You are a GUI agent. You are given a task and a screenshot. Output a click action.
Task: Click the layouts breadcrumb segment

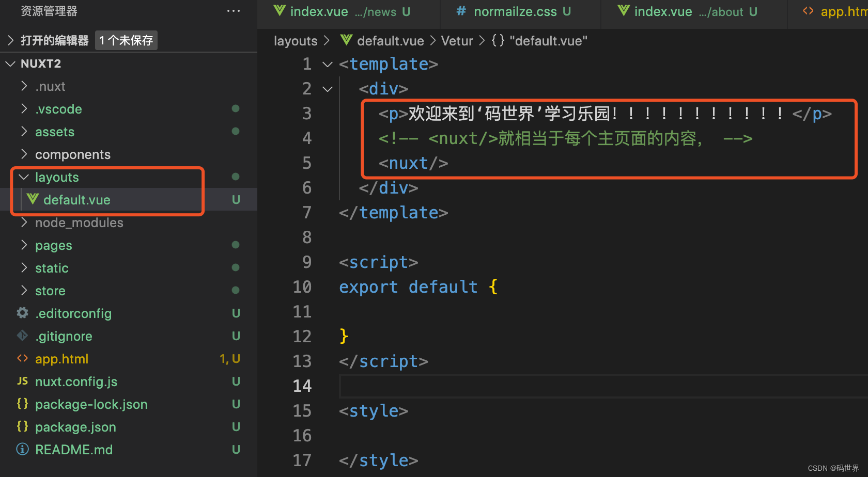[x=296, y=41]
